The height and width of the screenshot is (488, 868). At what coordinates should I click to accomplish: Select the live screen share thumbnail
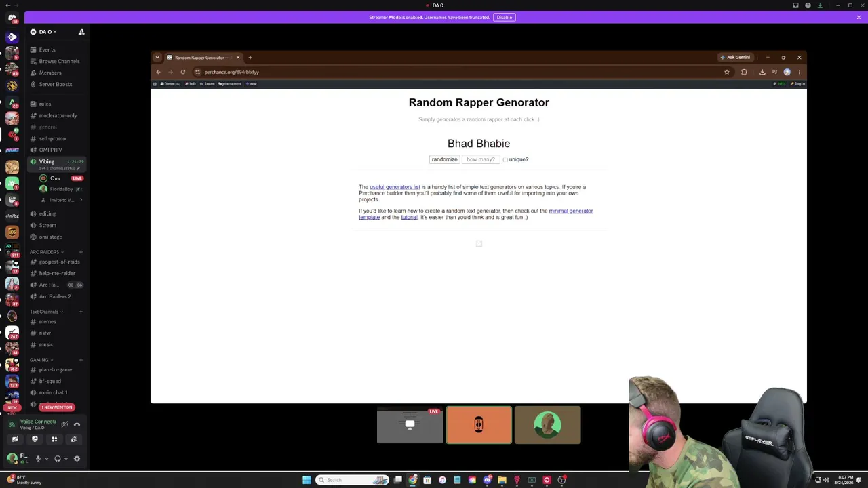410,426
